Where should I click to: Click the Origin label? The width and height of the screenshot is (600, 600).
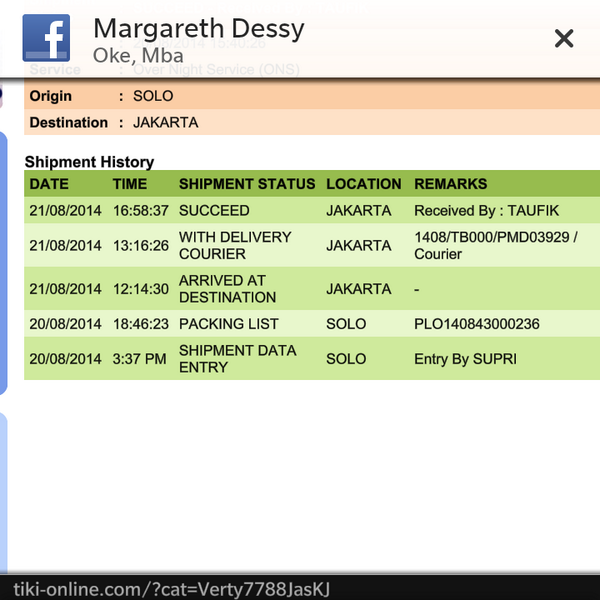click(51, 96)
